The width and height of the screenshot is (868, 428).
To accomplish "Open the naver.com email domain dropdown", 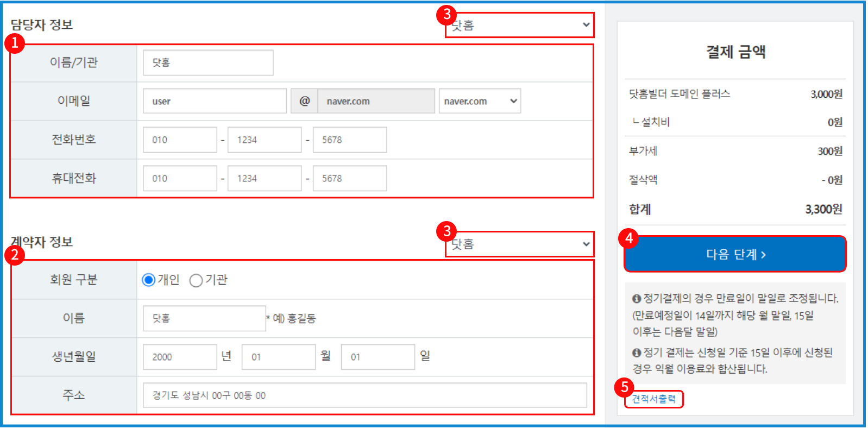I will pos(480,101).
